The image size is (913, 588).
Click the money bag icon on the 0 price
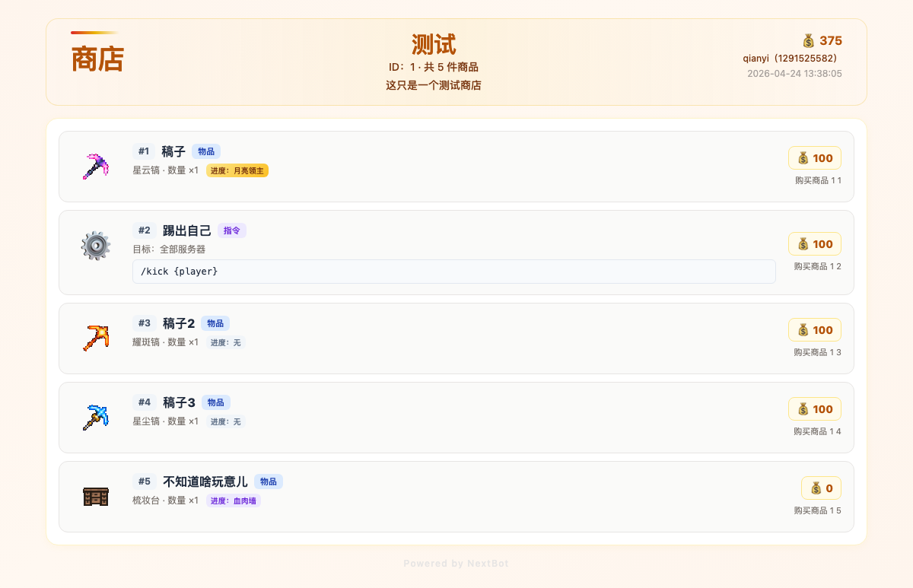[816, 488]
